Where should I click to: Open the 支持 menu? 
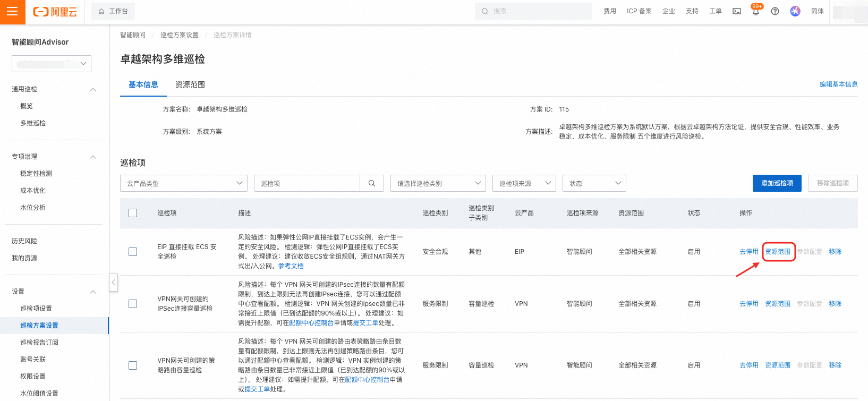pyautogui.click(x=692, y=11)
